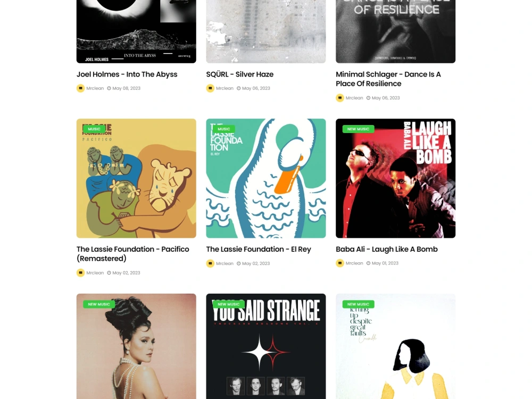Open the swan El Rey cover image

tap(266, 178)
